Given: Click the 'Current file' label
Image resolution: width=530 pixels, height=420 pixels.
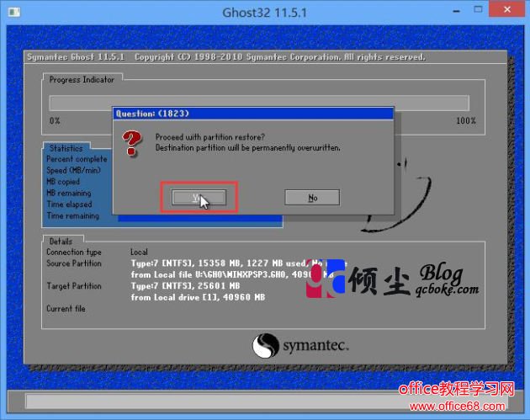Looking at the screenshot, I should click(x=66, y=308).
